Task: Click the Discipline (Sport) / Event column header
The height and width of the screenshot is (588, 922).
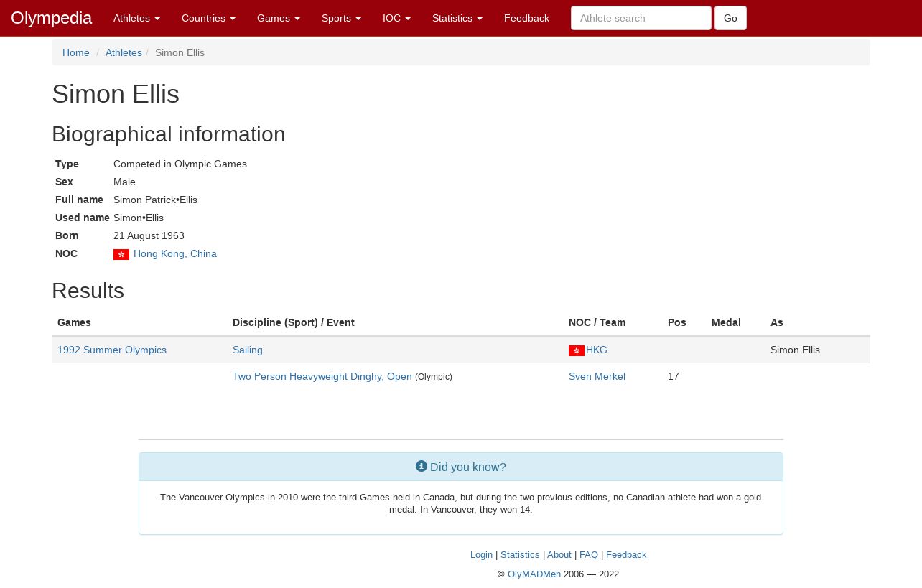Action: [x=294, y=323]
